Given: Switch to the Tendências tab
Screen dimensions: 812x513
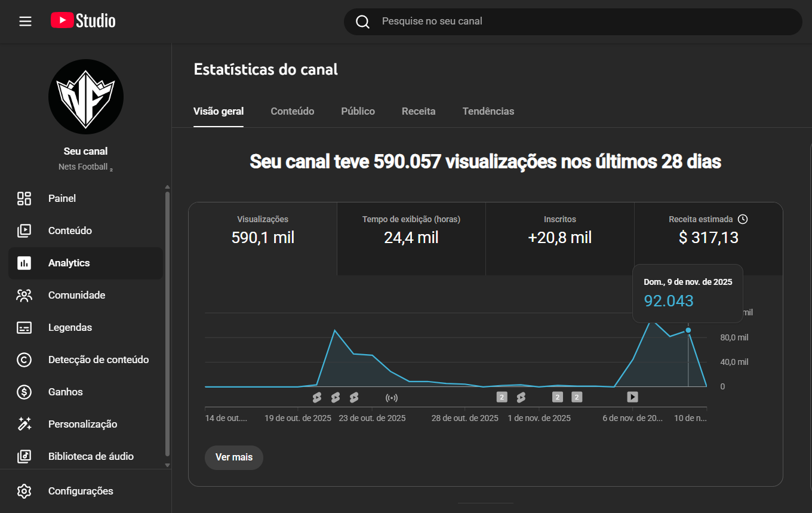Looking at the screenshot, I should pos(488,111).
